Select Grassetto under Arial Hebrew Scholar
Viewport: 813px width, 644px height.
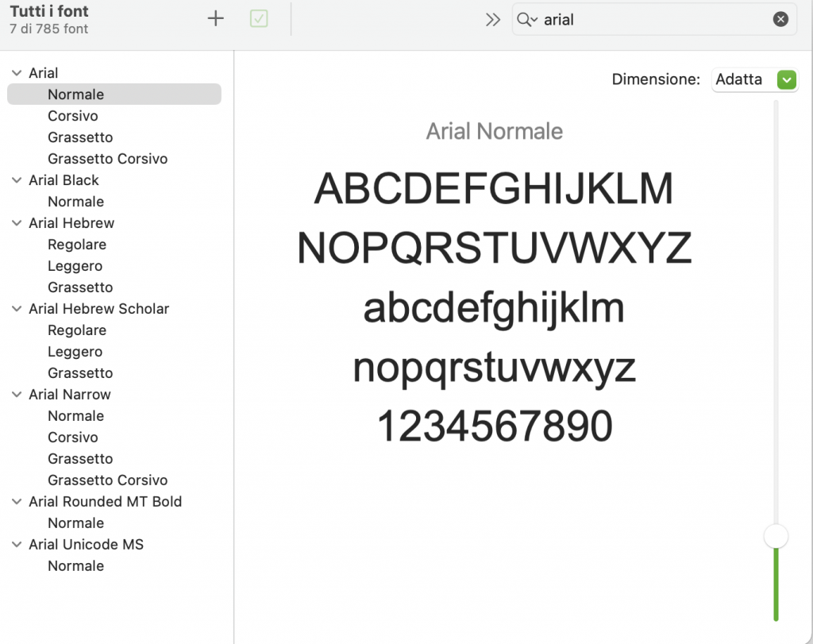pos(114,373)
